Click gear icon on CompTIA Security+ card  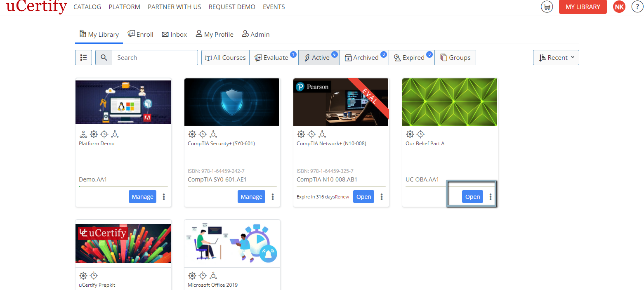192,134
